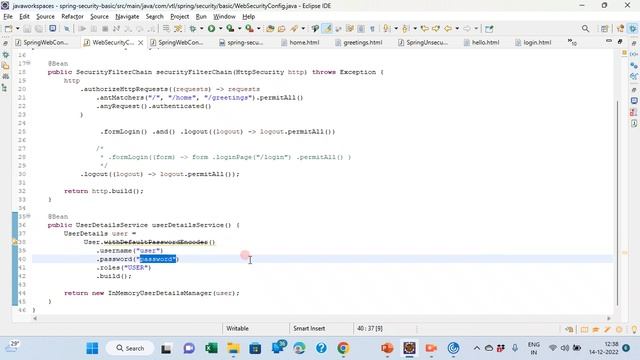The image size is (640, 360).
Task: Switch to the spring-secu... editor tab
Action: pyautogui.click(x=241, y=42)
